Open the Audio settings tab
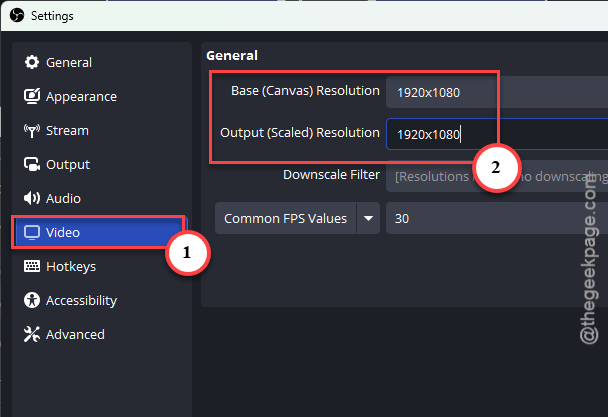The image size is (608, 417). point(102,198)
